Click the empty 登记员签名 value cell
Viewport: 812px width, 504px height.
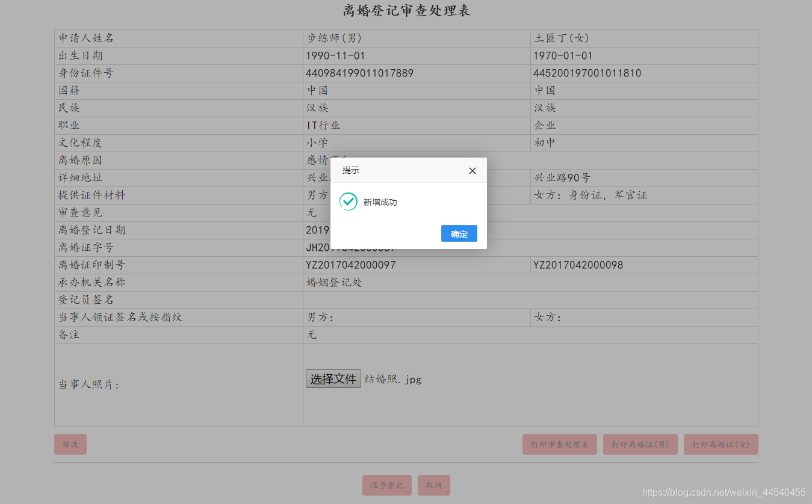[x=530, y=300]
